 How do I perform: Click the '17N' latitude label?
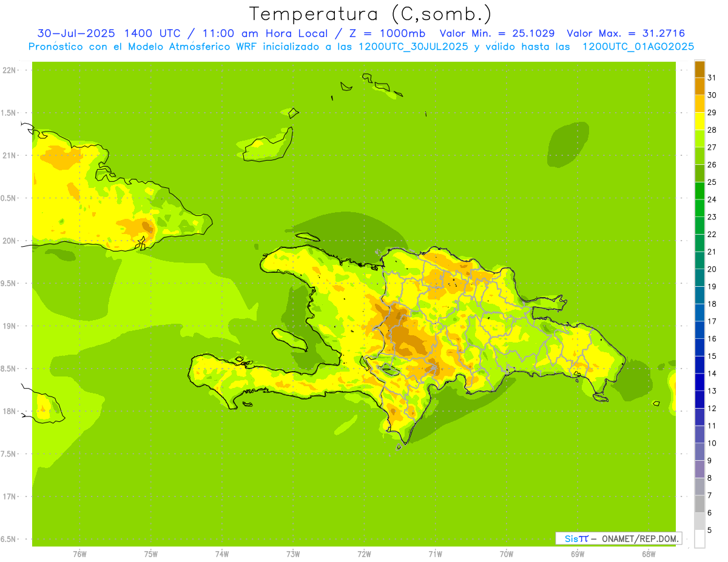(x=9, y=497)
